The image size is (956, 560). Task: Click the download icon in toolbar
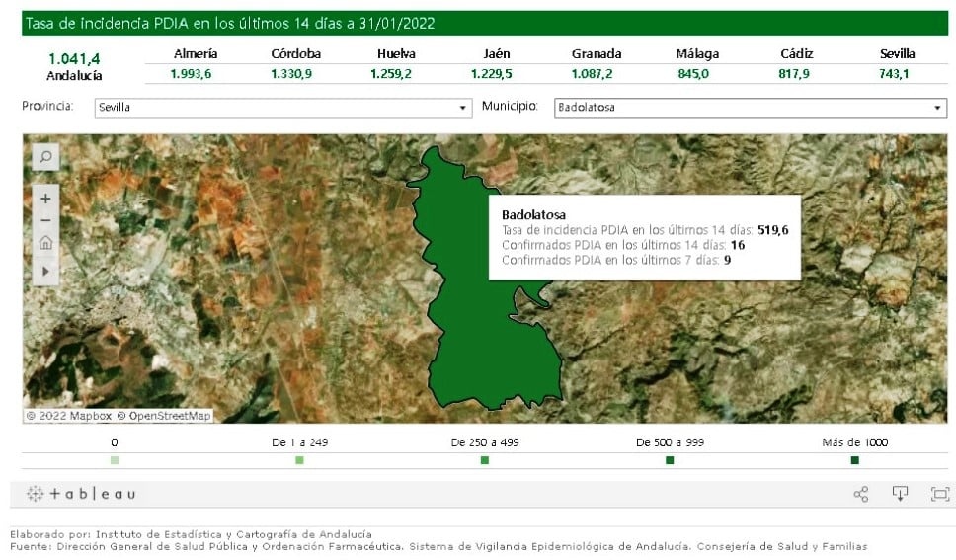[x=900, y=494]
